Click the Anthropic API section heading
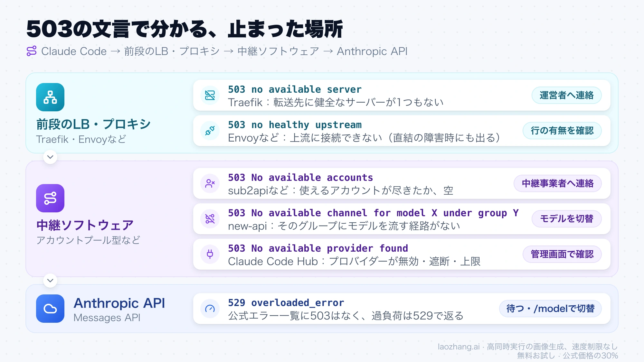This screenshot has width=644, height=362. tap(119, 303)
